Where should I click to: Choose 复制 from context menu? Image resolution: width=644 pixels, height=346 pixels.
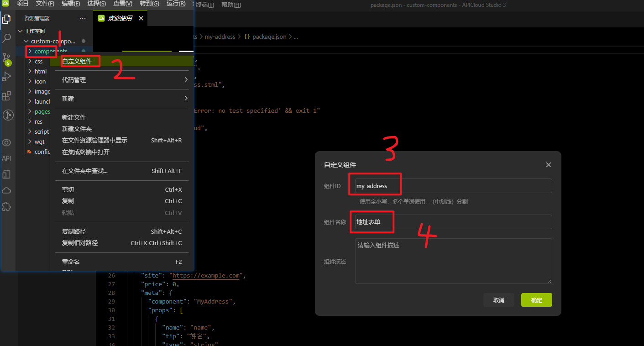(122, 201)
